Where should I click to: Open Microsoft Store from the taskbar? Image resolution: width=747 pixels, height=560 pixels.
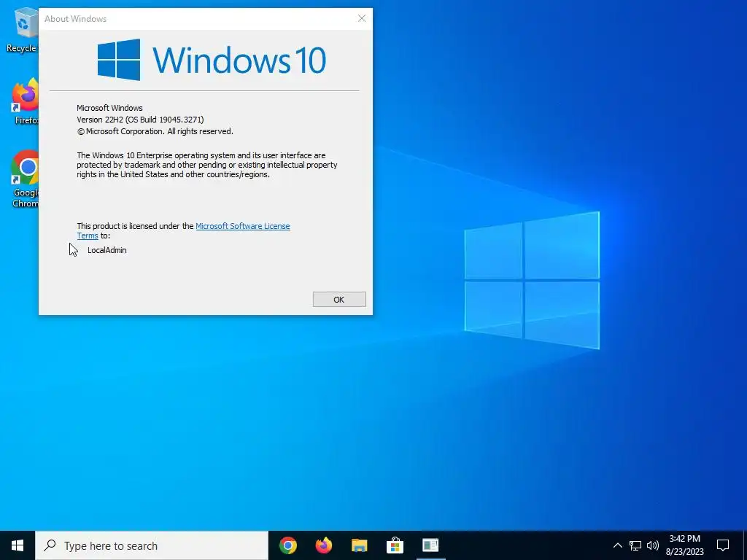(x=395, y=545)
